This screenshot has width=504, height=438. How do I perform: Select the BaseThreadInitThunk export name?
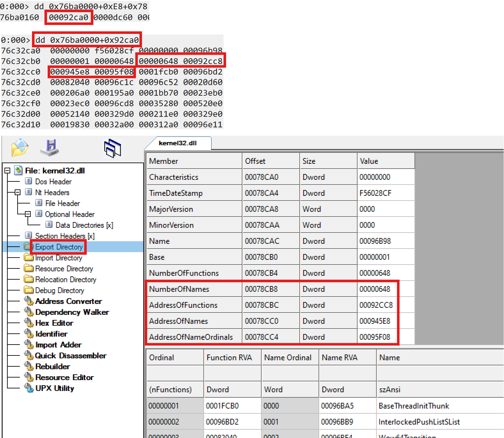coord(414,406)
